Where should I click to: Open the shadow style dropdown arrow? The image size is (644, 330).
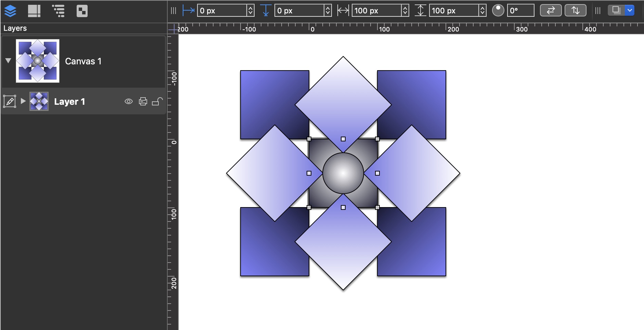630,10
